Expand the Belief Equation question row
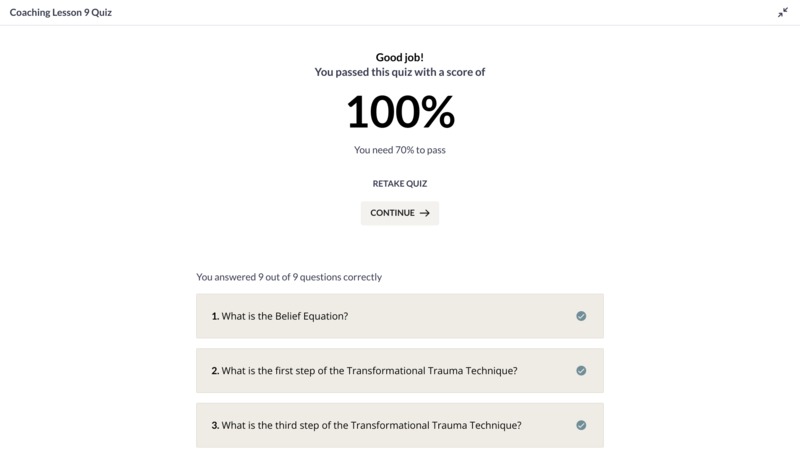800x450 pixels. (399, 316)
